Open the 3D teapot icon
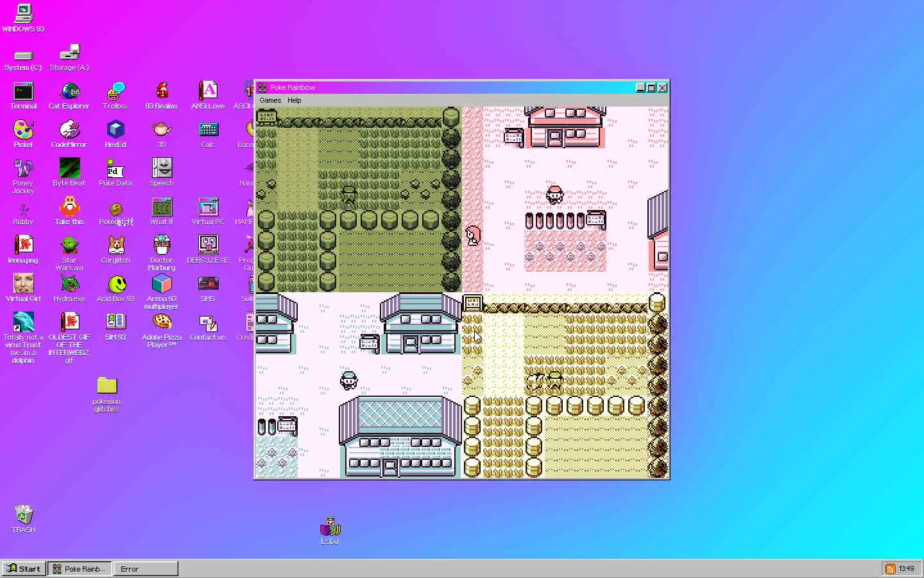The image size is (924, 578). pos(162,135)
